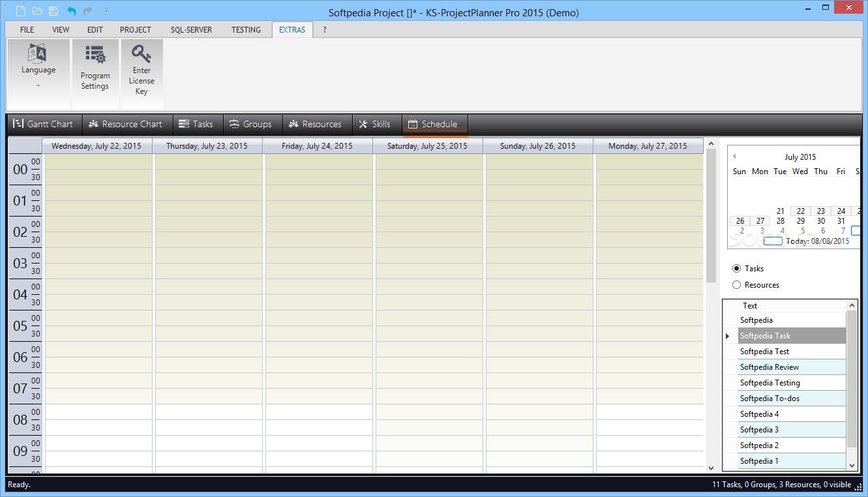Viewport: 868px width, 497px height.
Task: Click the task list scroll down arrow
Action: coord(851,466)
